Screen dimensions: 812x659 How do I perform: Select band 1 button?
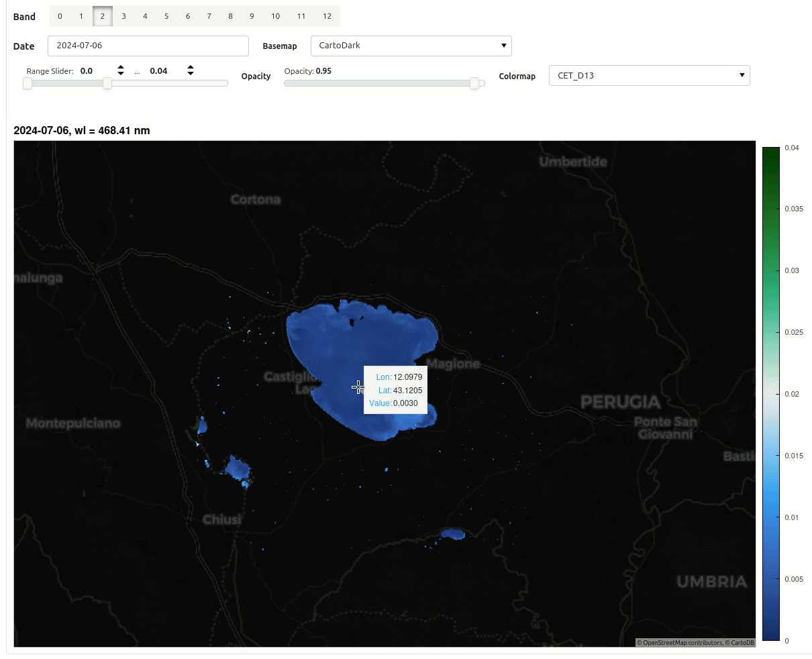pyautogui.click(x=81, y=16)
